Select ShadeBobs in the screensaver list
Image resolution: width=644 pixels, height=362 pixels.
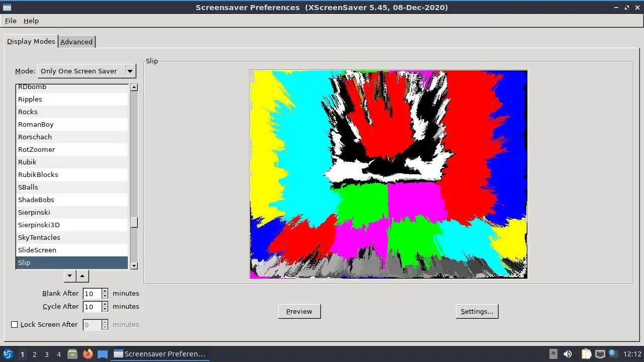(72, 200)
